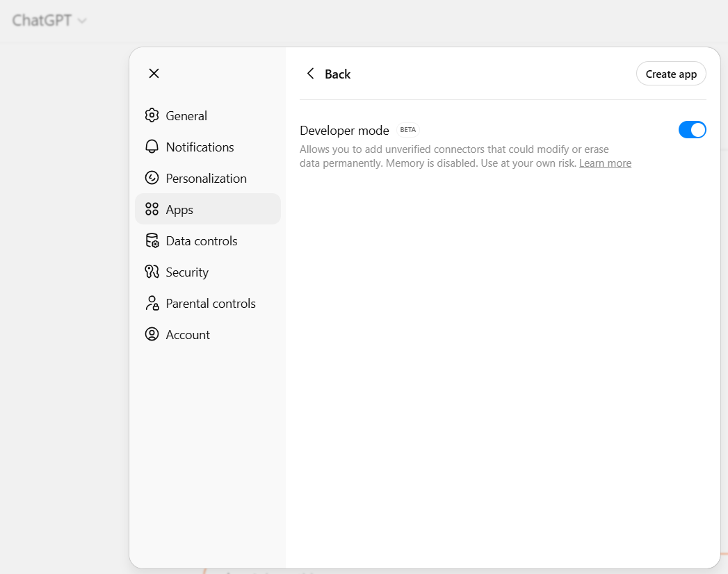Click the Back text label
Viewport: 728px width, 574px height.
[x=337, y=74]
